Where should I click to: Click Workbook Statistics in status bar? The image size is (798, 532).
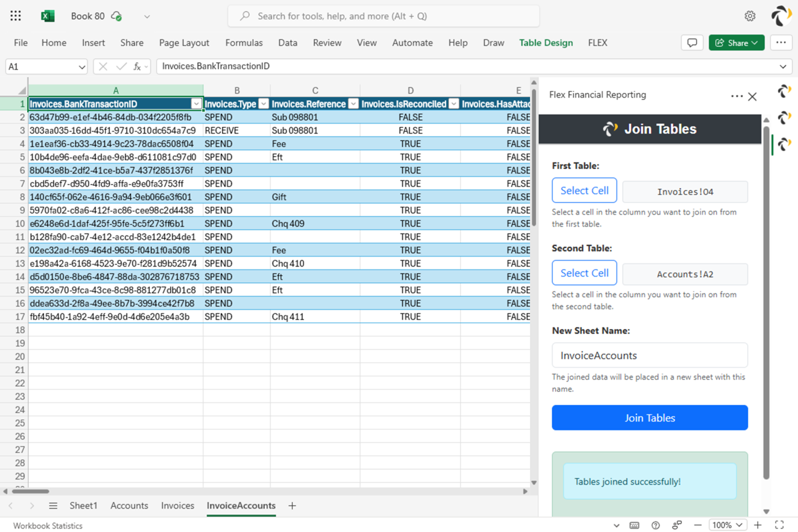pyautogui.click(x=48, y=525)
